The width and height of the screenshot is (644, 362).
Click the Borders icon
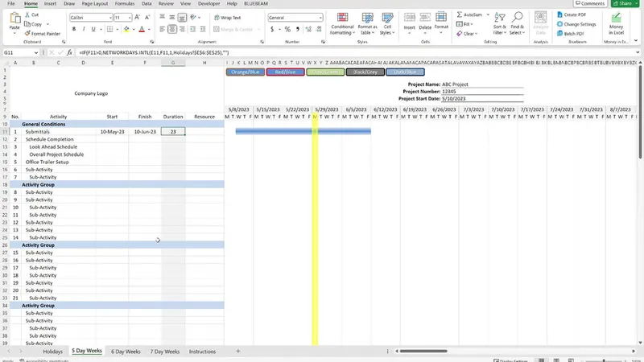tap(109, 29)
